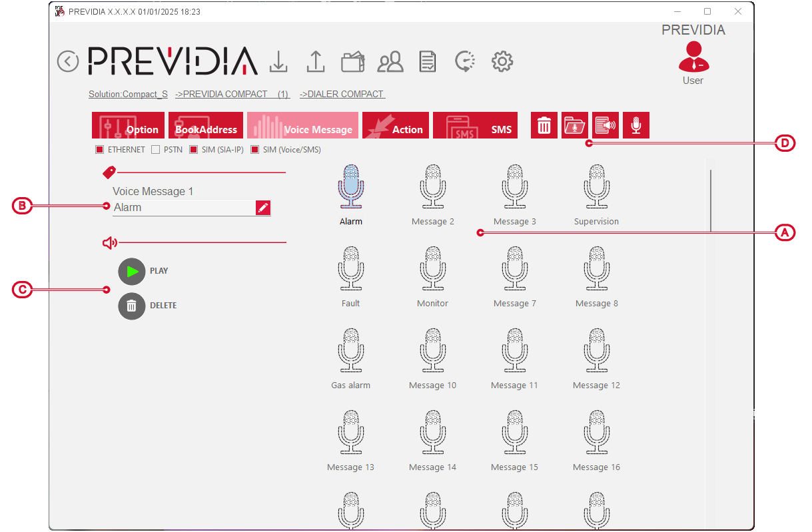This screenshot has width=812, height=532.
Task: Follow the DIALER COMPACT breadcrumb link
Action: [x=342, y=94]
